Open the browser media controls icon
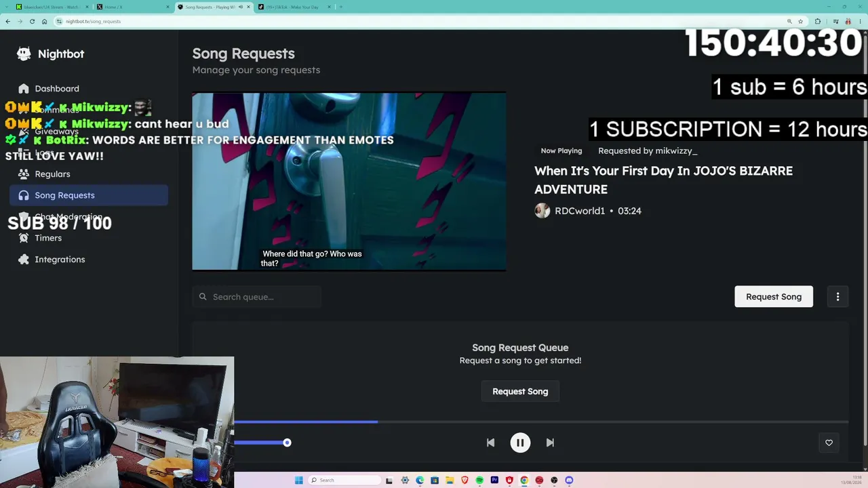The width and height of the screenshot is (868, 488). click(835, 22)
